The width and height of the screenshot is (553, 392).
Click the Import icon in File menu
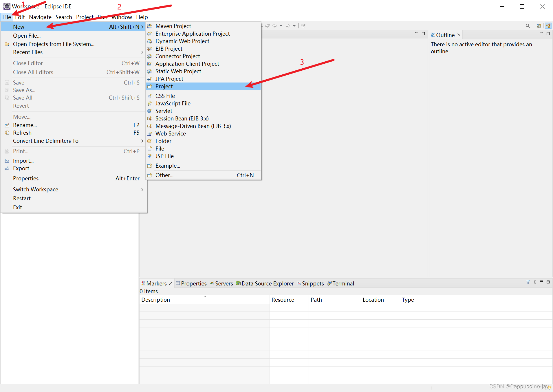7,161
